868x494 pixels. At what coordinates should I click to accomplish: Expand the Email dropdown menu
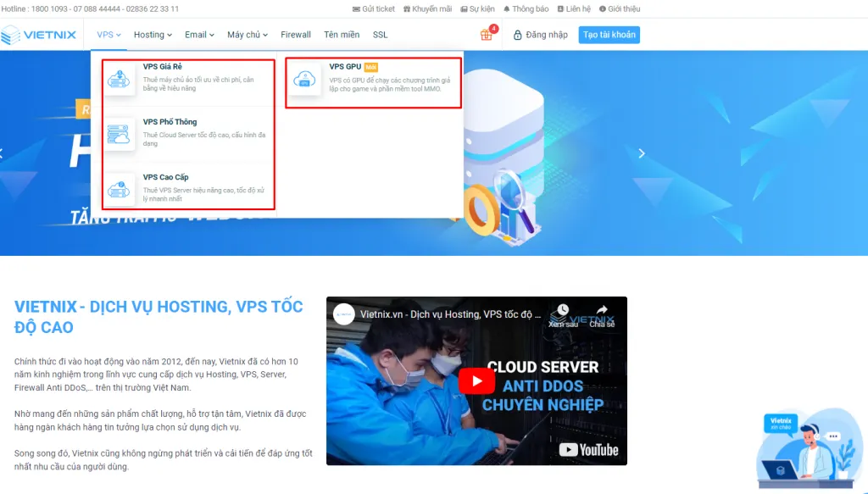tap(199, 35)
